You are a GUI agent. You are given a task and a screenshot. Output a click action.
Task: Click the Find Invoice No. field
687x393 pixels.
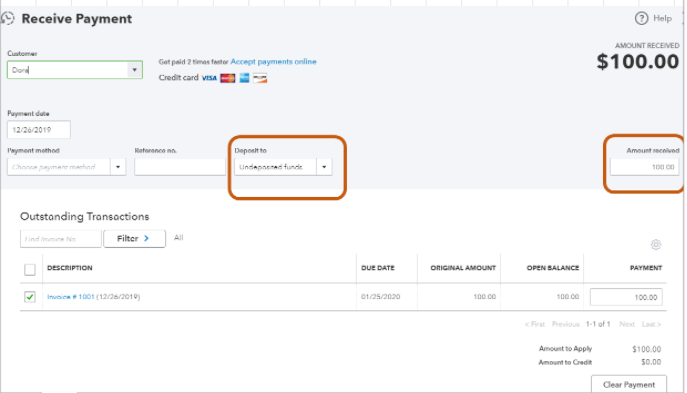point(60,239)
